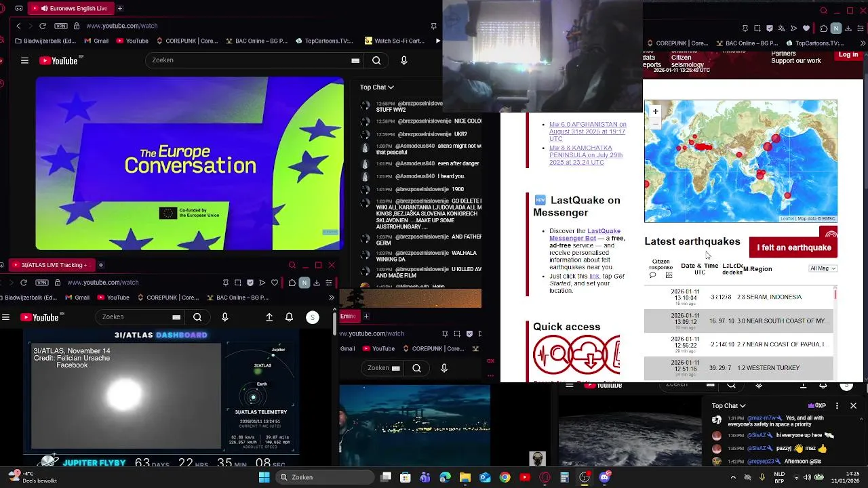This screenshot has height=488, width=868.
Task: Select the Emine tab in middle window
Action: click(349, 316)
